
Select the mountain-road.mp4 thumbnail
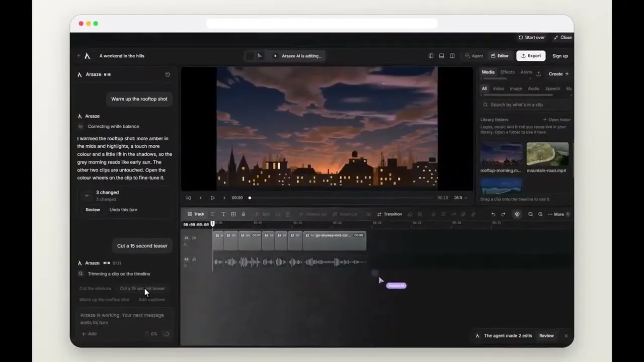tap(547, 154)
